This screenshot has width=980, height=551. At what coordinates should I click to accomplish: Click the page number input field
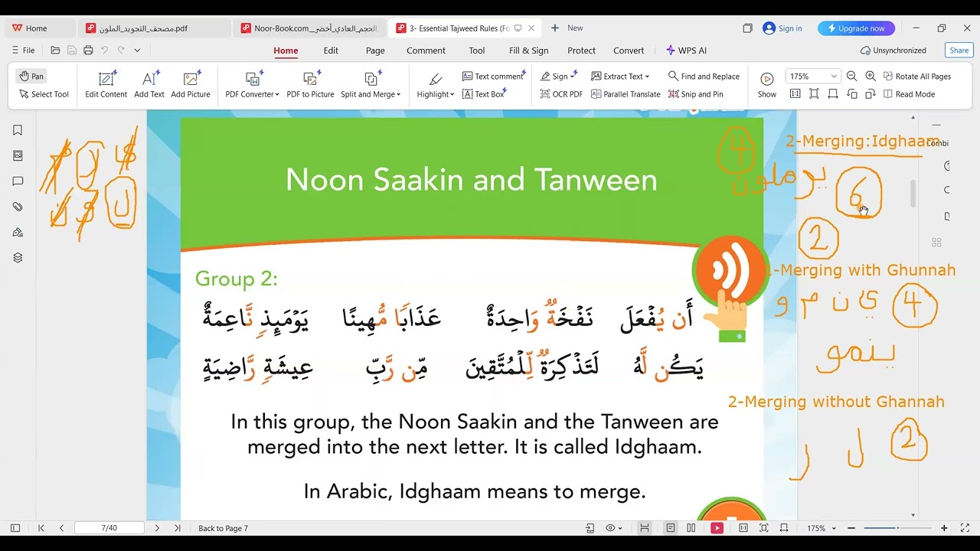pyautogui.click(x=109, y=528)
